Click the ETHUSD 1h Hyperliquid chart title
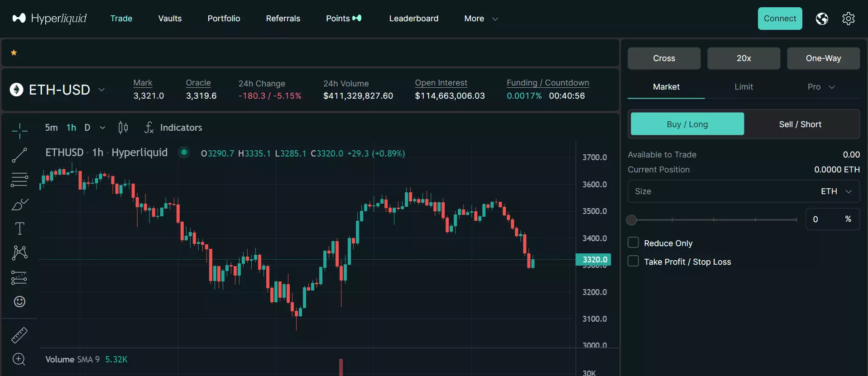Image resolution: width=868 pixels, height=376 pixels. (106, 152)
